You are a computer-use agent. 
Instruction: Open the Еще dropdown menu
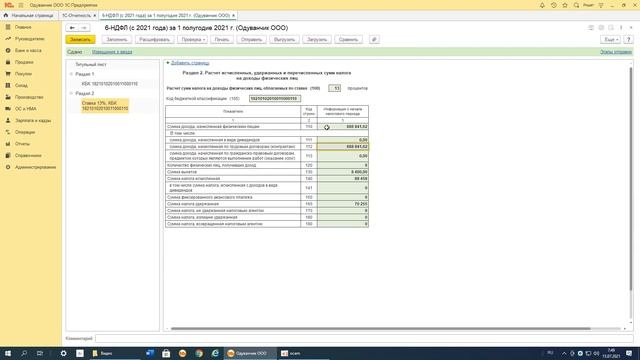611,40
